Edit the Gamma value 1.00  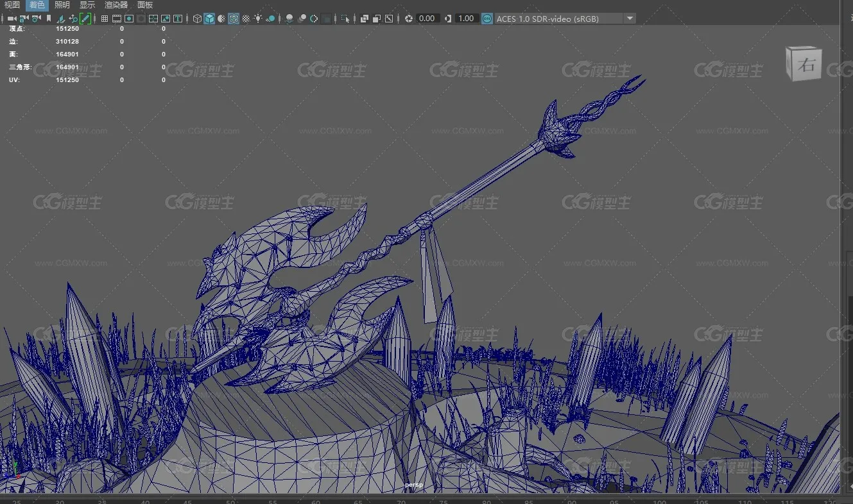(x=466, y=19)
